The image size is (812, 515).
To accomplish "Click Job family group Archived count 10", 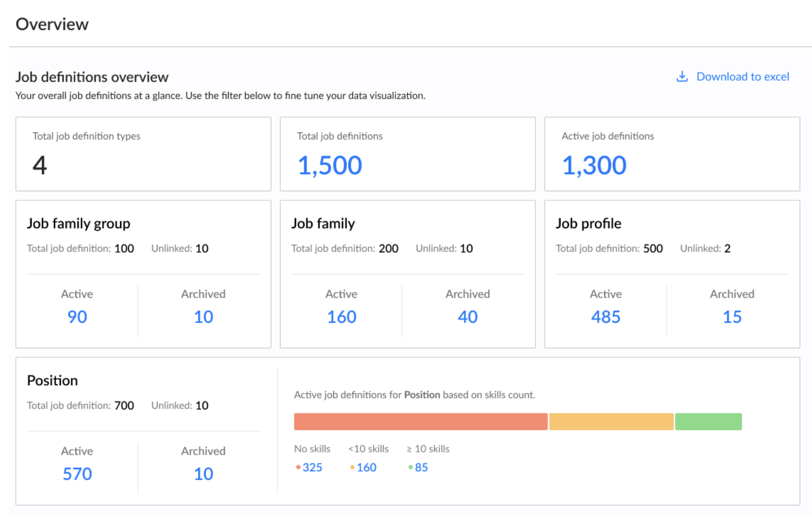I will [204, 317].
